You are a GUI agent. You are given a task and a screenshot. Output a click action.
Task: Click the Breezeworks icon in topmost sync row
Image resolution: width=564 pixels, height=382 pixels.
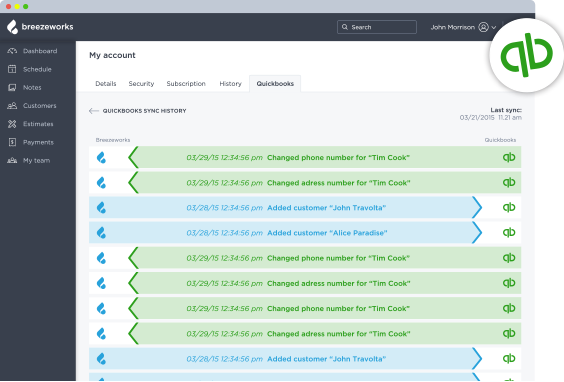click(x=101, y=158)
